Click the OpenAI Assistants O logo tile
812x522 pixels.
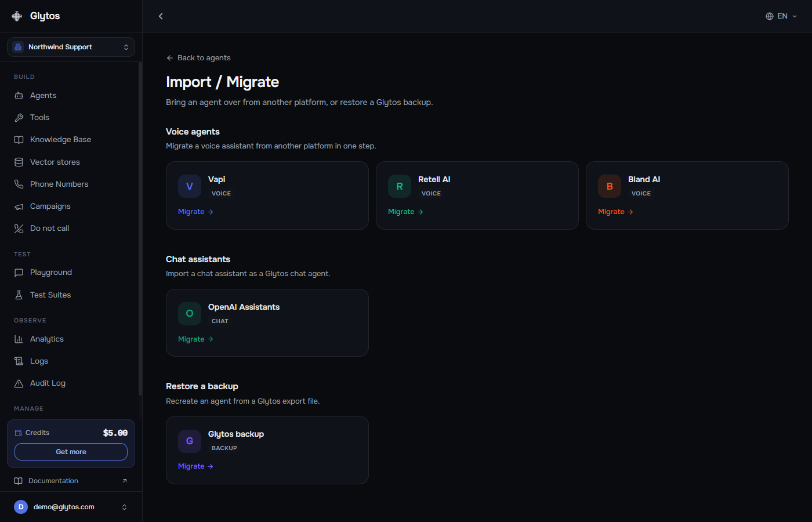coord(190,314)
